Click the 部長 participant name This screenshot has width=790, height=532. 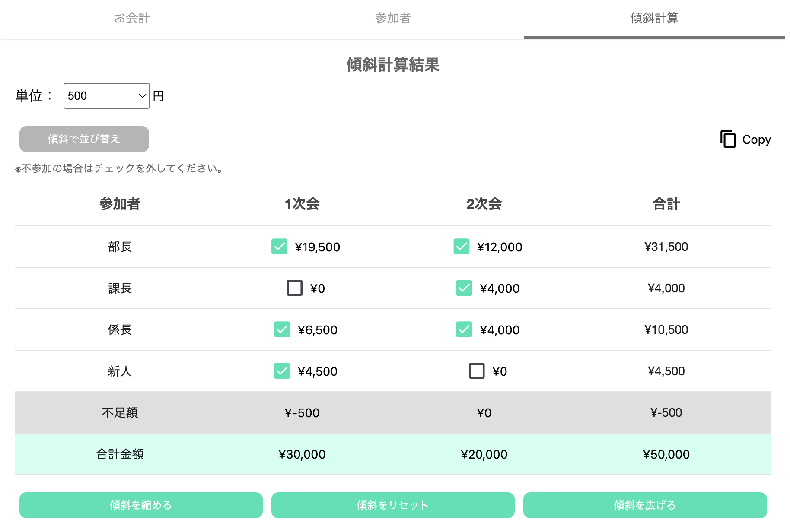click(x=120, y=247)
